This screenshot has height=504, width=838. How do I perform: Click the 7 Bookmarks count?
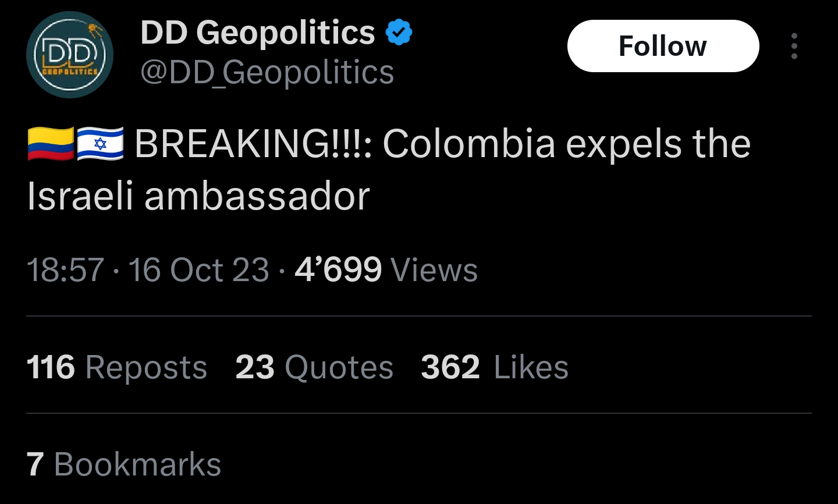pyautogui.click(x=123, y=464)
